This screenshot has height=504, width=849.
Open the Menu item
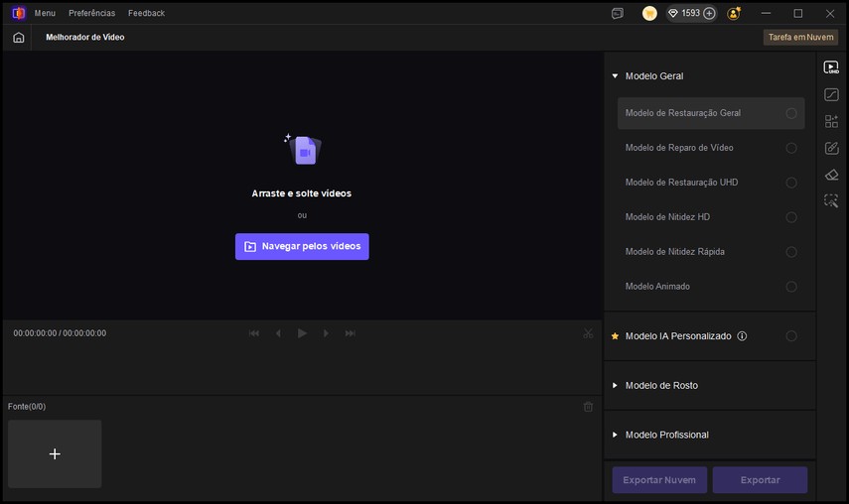(45, 13)
